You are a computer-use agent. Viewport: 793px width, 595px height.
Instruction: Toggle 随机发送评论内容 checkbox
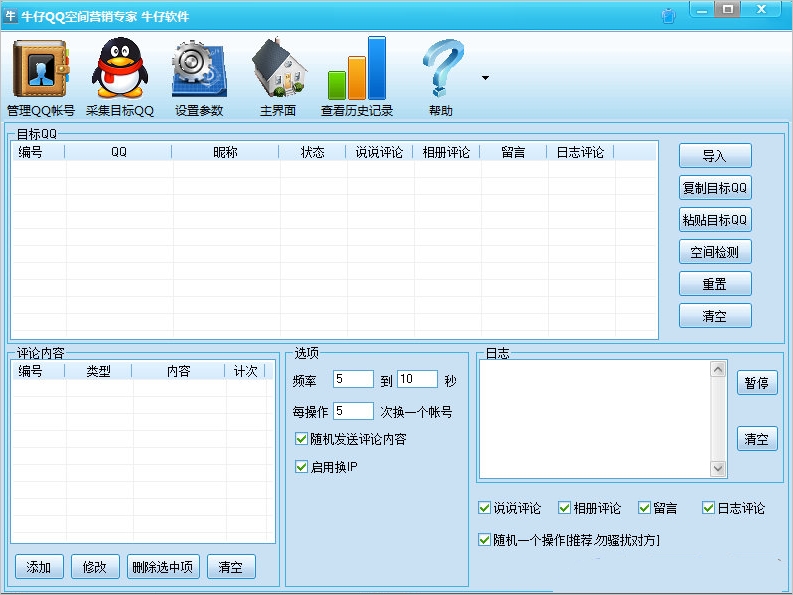301,439
